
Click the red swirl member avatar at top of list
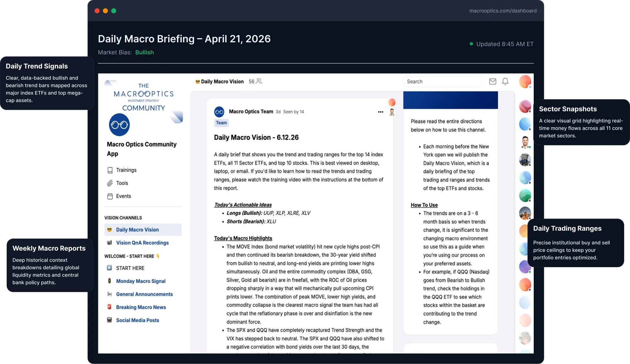[x=525, y=106]
